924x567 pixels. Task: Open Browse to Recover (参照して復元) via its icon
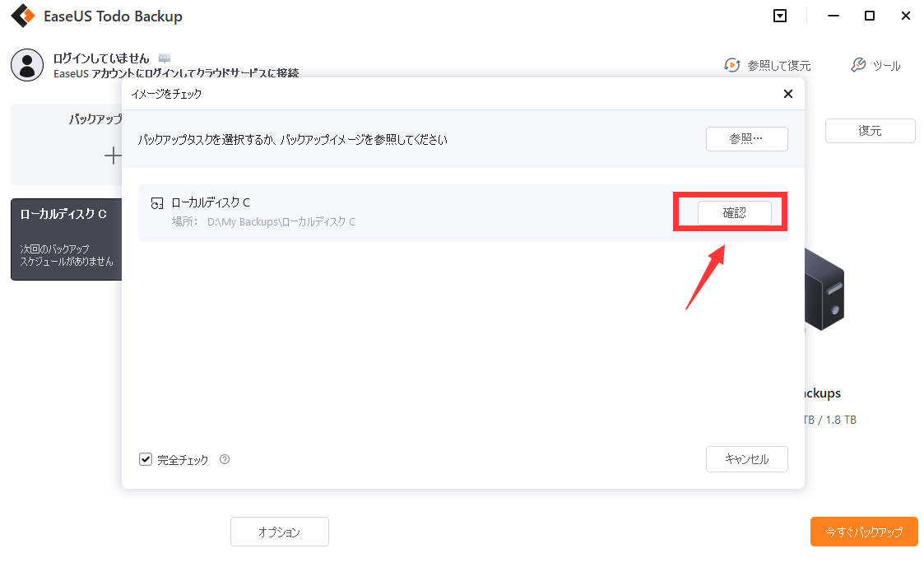click(x=732, y=65)
